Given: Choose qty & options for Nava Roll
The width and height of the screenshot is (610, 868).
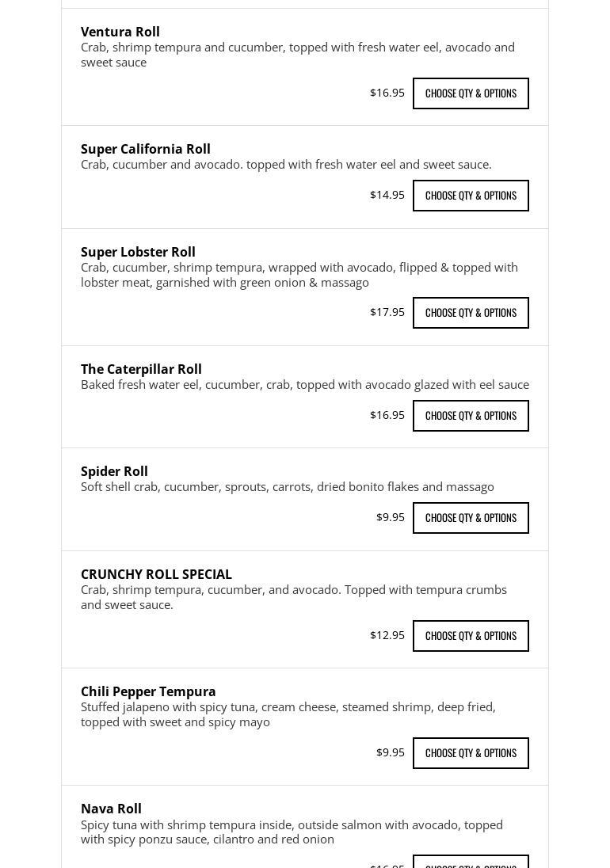Looking at the screenshot, I should 471,862.
